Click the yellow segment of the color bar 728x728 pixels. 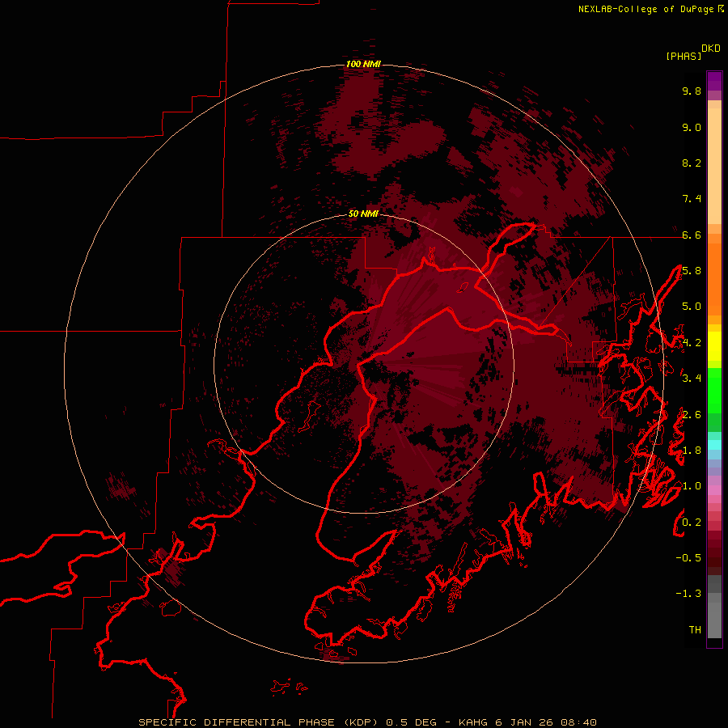tap(714, 346)
